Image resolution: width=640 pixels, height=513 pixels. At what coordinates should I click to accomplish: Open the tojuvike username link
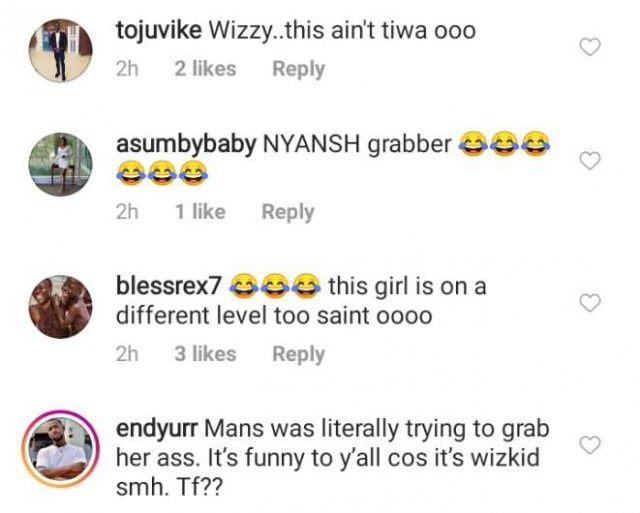[159, 31]
